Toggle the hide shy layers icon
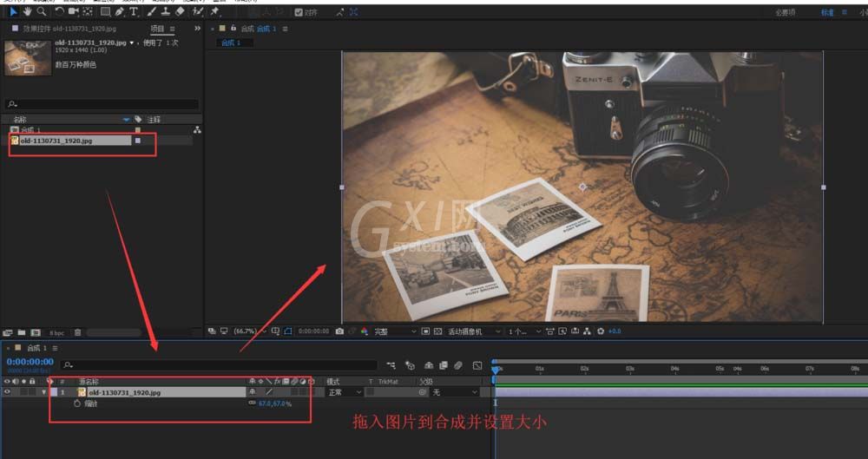The image size is (868, 459). coord(429,365)
